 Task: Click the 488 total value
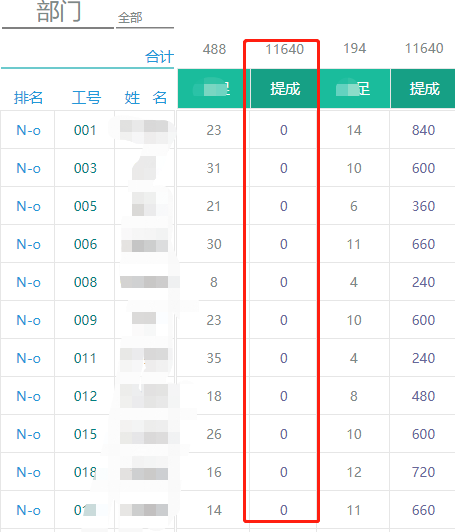(x=214, y=50)
